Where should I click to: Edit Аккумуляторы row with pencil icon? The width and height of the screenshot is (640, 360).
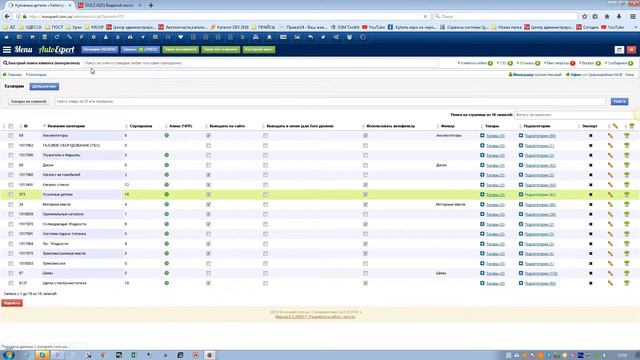pos(610,136)
